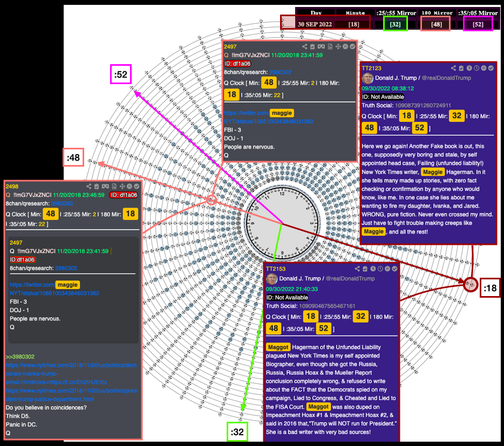Click the clipboard icon on post TT2123

pos(461,68)
